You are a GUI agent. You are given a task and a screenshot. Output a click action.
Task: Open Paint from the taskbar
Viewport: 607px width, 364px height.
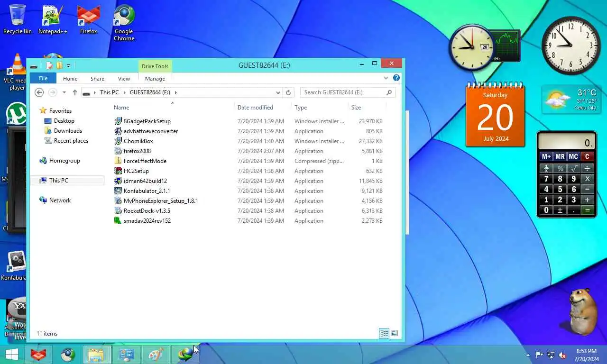[156, 355]
